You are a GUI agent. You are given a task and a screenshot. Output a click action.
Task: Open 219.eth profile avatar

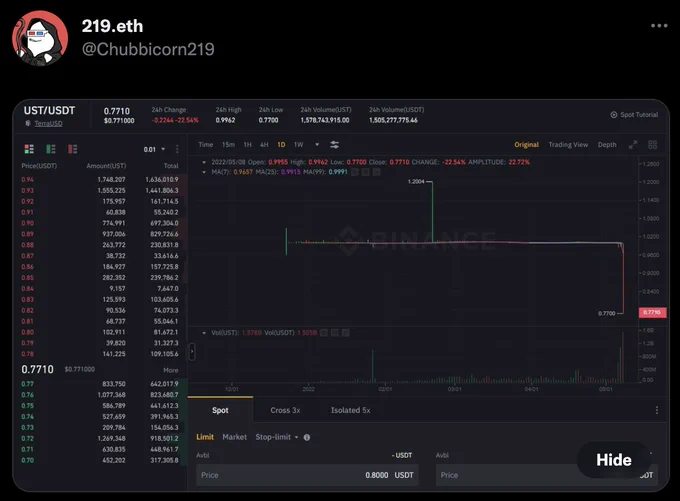[40, 38]
